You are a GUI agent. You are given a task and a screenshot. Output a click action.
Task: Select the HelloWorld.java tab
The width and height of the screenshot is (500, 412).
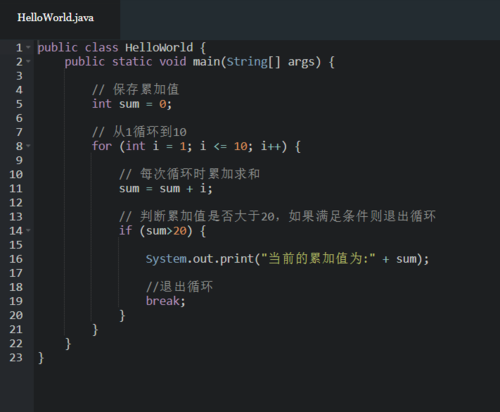click(56, 18)
